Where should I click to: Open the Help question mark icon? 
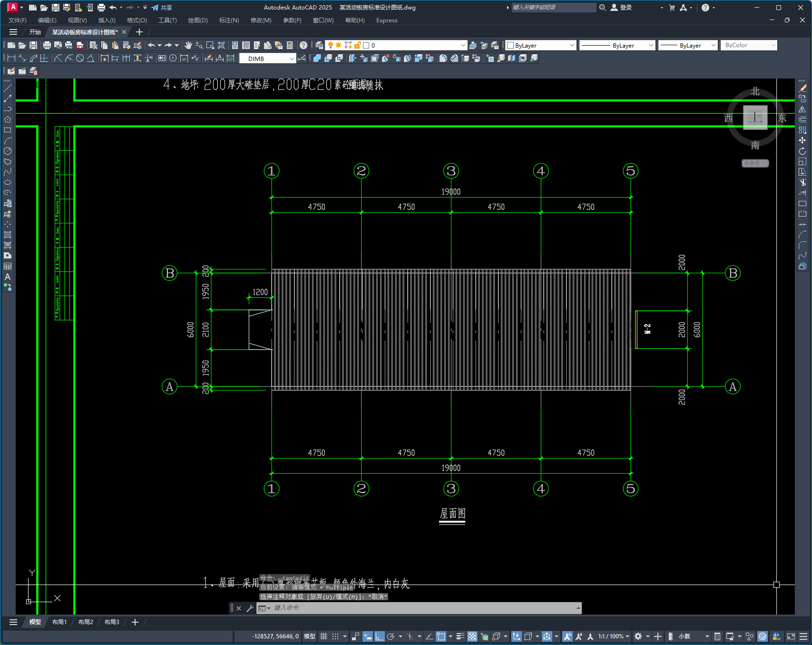[x=303, y=45]
